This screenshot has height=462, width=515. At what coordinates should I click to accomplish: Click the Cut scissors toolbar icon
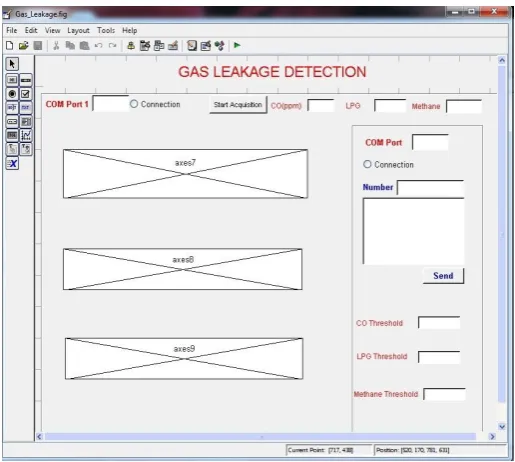56,45
